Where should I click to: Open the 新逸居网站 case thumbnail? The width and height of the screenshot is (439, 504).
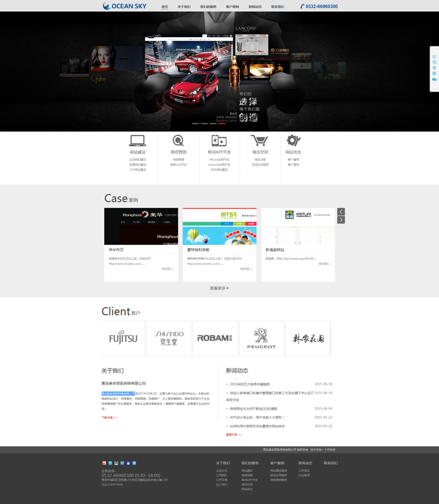click(298, 227)
